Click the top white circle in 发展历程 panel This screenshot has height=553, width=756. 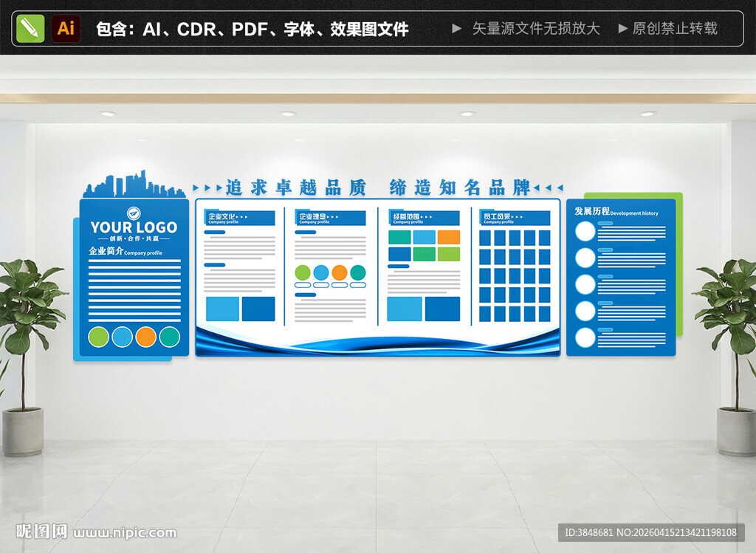click(x=585, y=231)
